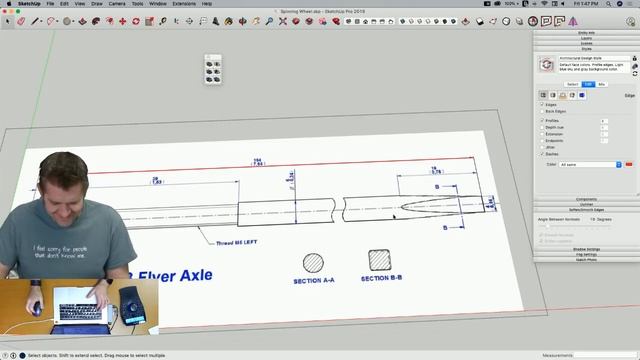Enable the Depth cue checkbox
This screenshot has height=360, width=640.
542,127
